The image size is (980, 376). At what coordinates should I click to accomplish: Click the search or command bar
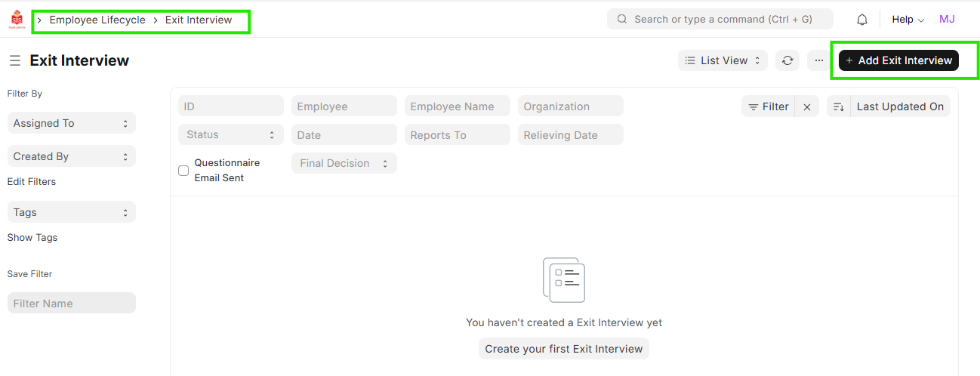point(720,20)
